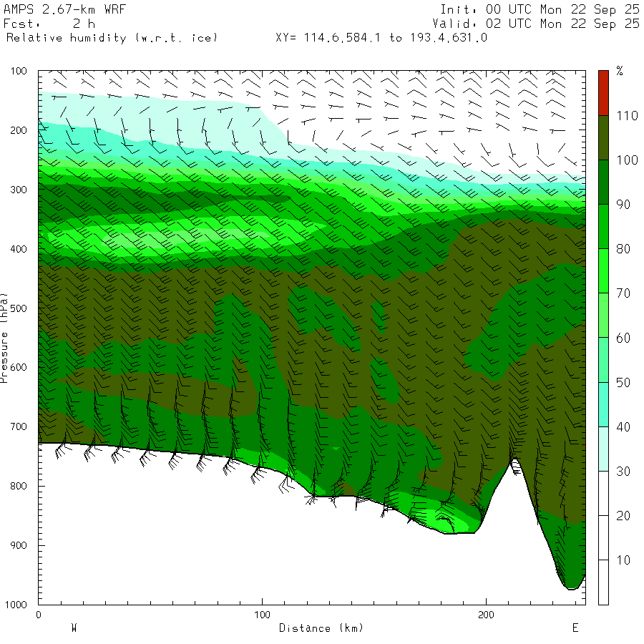Click the 900 hPa pressure axis label
644x644 pixels.
[x=19, y=545]
